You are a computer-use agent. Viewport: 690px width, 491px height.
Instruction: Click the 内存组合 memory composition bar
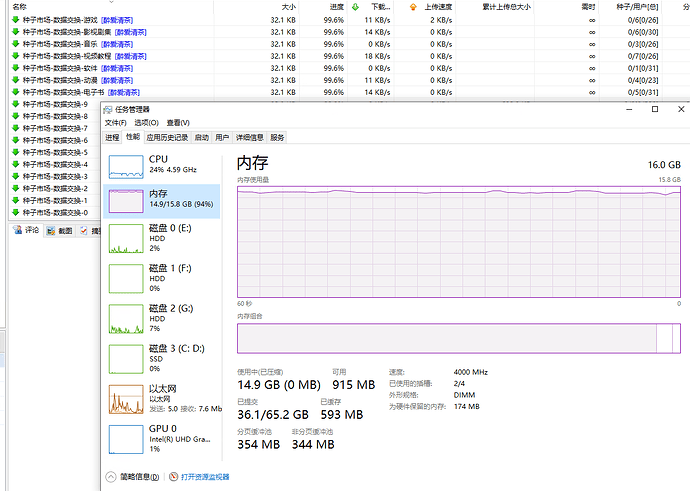459,338
